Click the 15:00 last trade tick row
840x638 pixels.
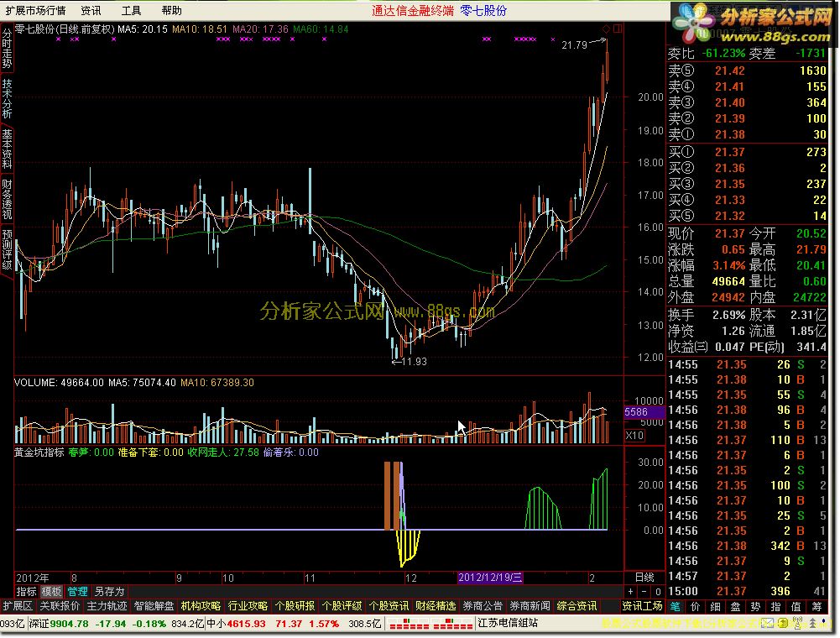click(x=747, y=591)
